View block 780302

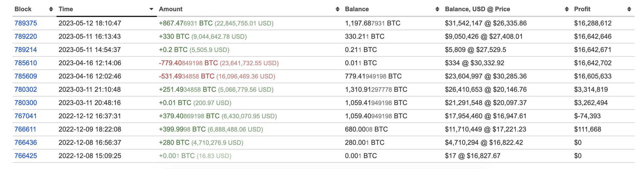pyautogui.click(x=26, y=89)
